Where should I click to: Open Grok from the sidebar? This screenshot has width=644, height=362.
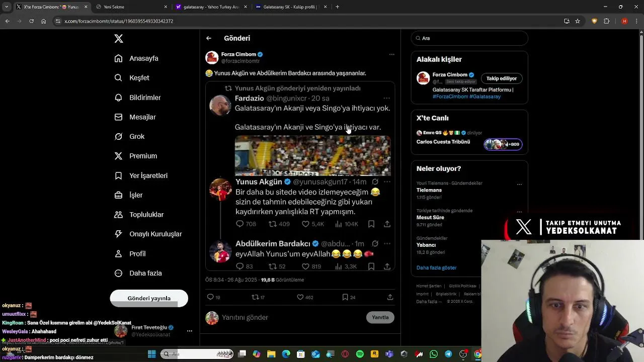click(129, 136)
